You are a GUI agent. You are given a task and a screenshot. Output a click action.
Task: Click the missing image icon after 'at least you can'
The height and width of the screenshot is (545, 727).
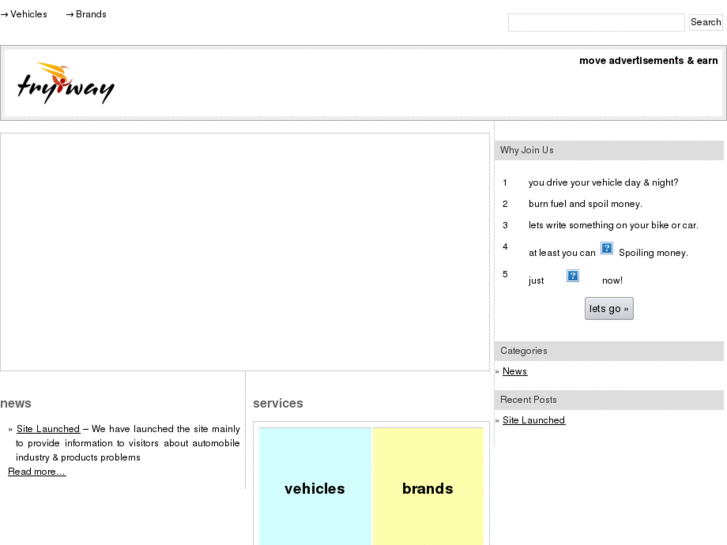606,248
